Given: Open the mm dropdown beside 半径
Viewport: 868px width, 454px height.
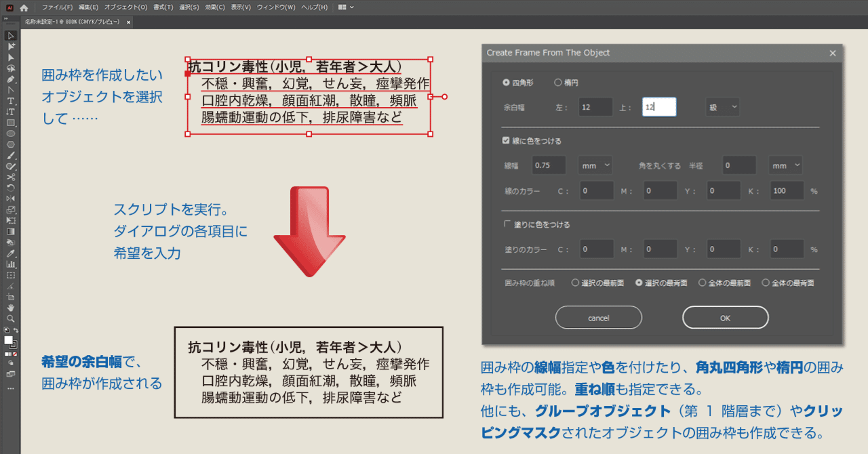Looking at the screenshot, I should tap(785, 165).
